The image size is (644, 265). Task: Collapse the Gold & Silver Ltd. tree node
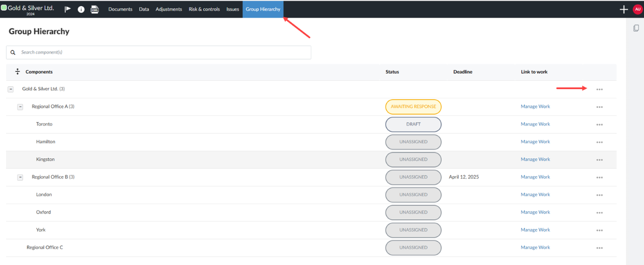(x=11, y=89)
